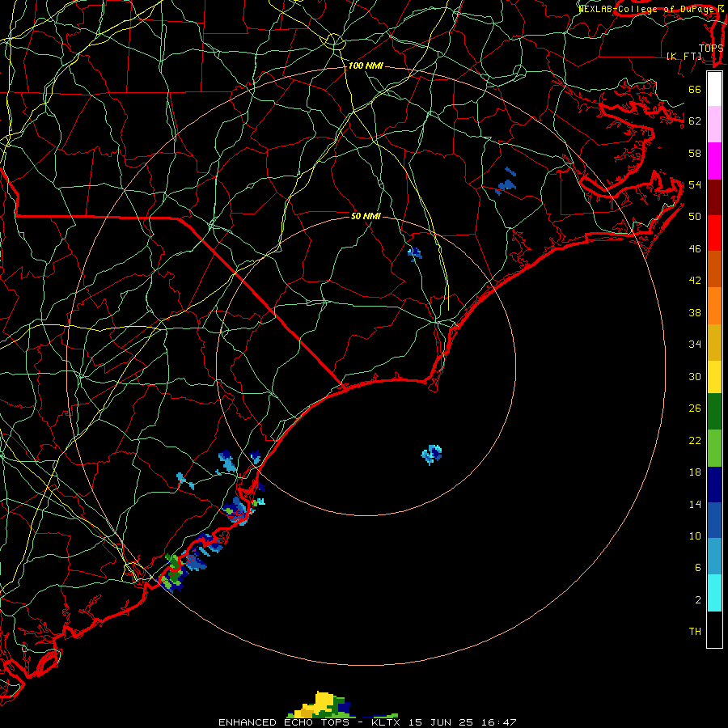Select the bright red legend swatch
728x728 pixels.
click(x=714, y=233)
